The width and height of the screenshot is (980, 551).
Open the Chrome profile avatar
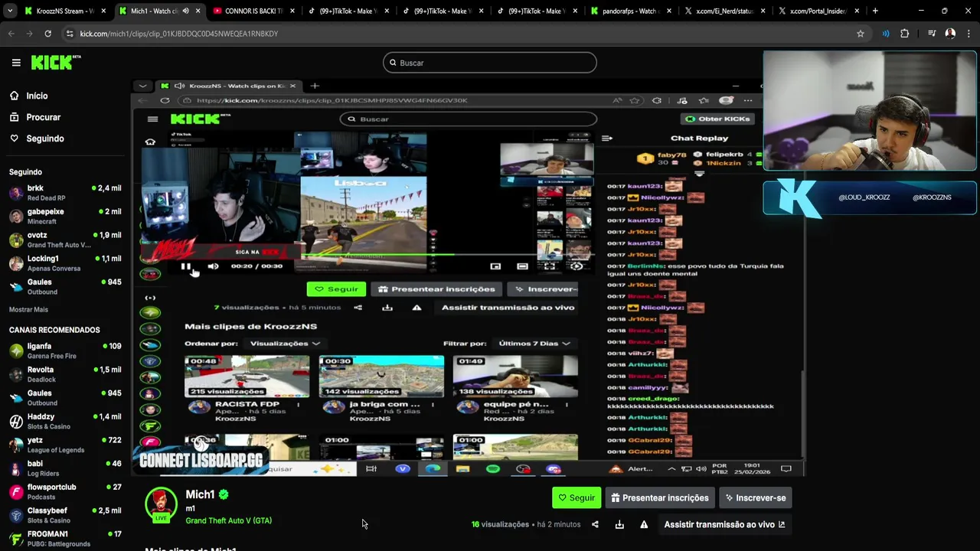tap(950, 34)
